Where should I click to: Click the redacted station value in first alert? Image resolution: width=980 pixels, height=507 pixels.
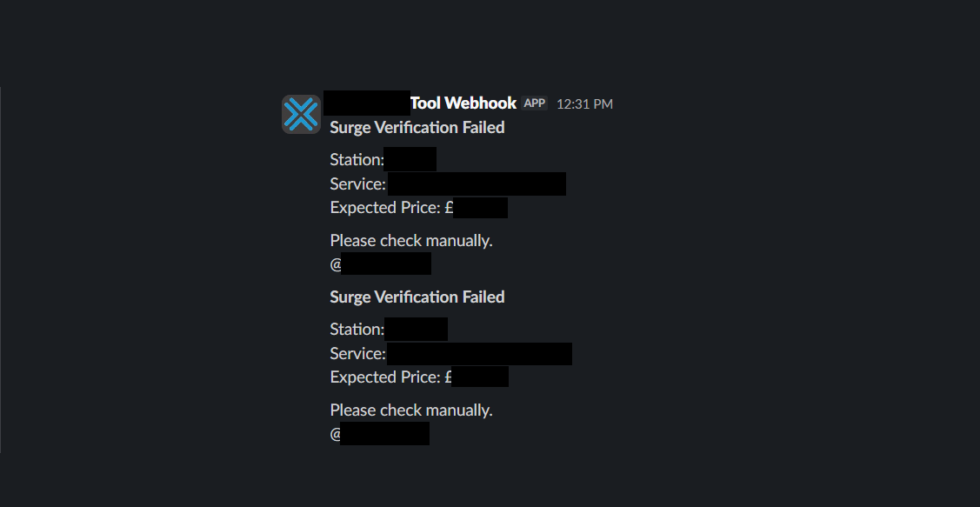coord(410,160)
